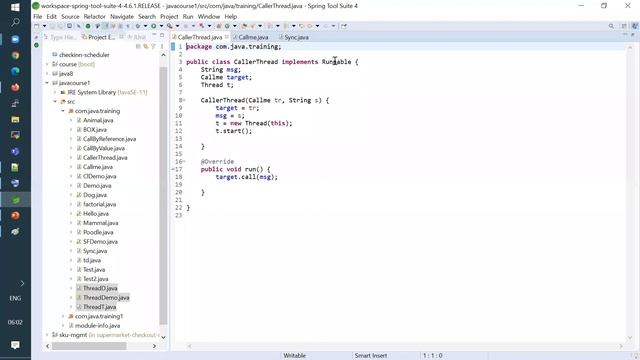Click the Debug bug toolbar icon

(x=138, y=26)
